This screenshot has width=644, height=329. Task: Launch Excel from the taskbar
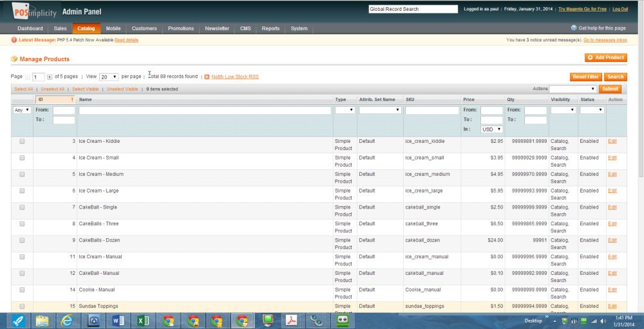click(x=143, y=320)
